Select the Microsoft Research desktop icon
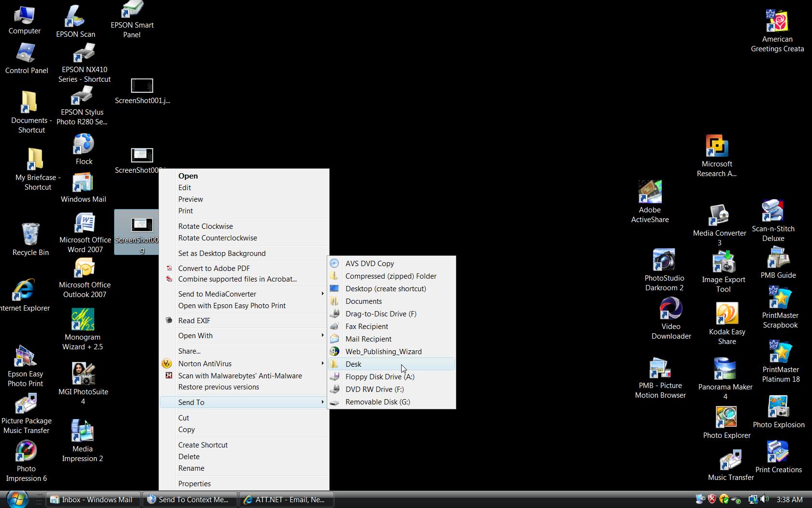812x508 pixels. click(717, 156)
